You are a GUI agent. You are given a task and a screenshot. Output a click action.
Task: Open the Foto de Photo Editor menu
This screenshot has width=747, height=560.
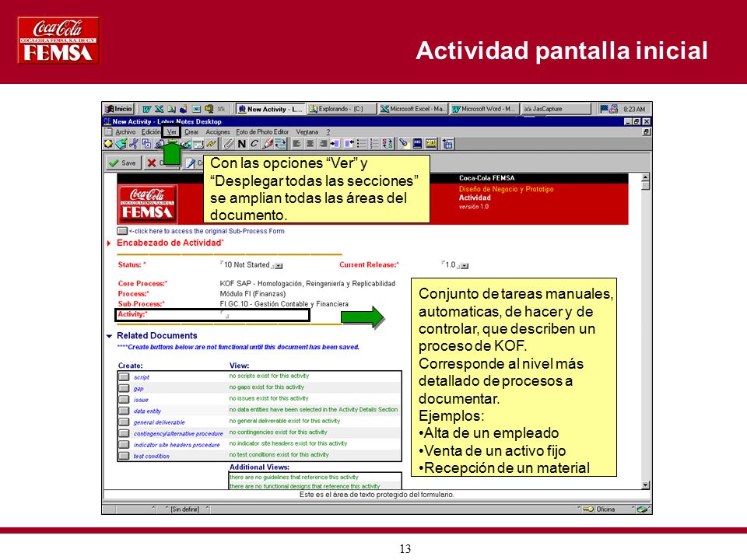[262, 132]
